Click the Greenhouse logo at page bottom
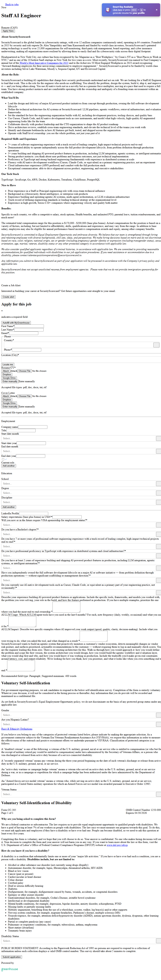The width and height of the screenshot is (161, 980). 9,969
